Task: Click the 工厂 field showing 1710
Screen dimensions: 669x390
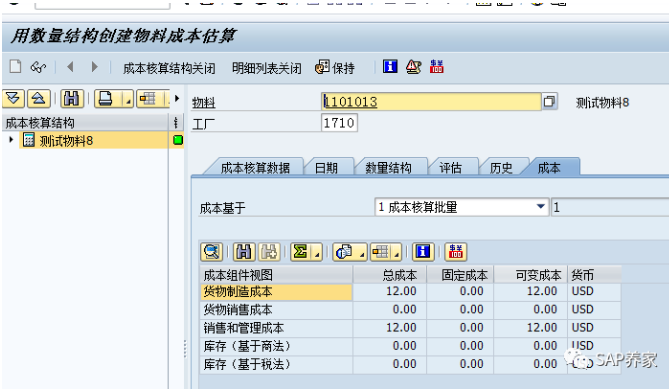Action: (339, 123)
